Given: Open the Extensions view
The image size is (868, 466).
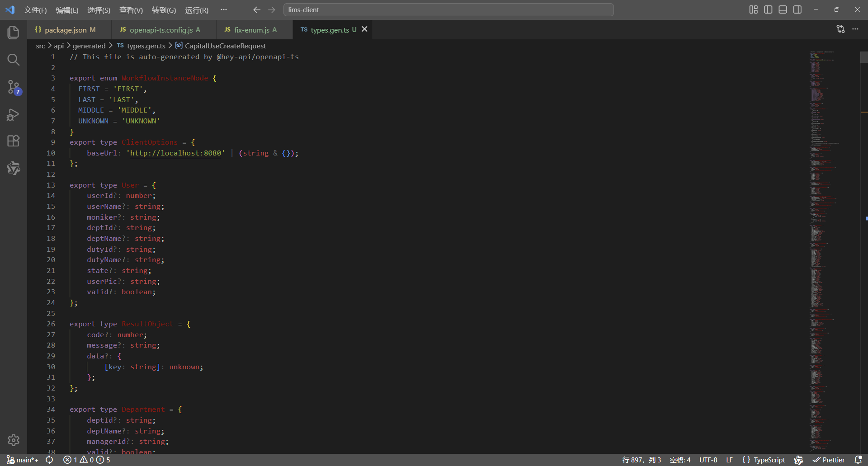Looking at the screenshot, I should pyautogui.click(x=14, y=141).
